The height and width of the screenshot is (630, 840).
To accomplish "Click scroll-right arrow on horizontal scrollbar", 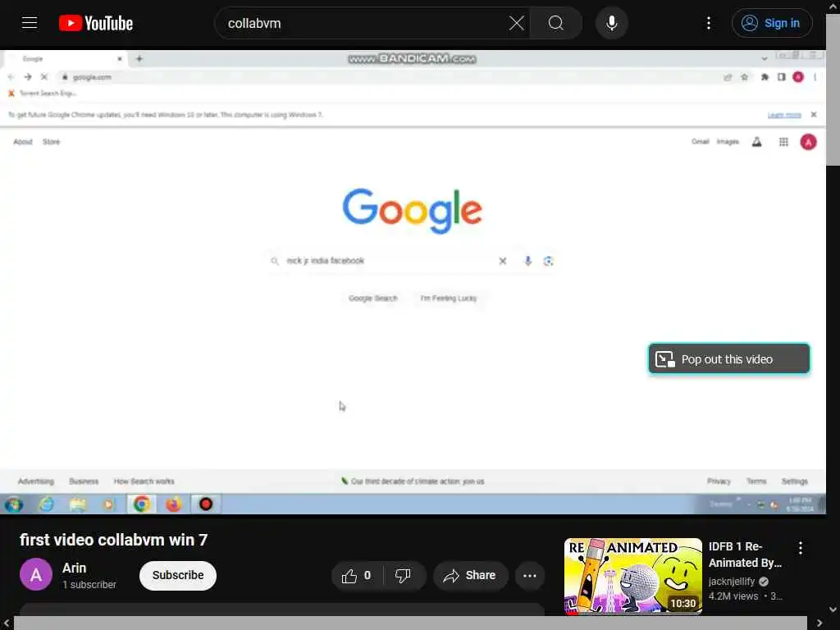I will pos(819,623).
